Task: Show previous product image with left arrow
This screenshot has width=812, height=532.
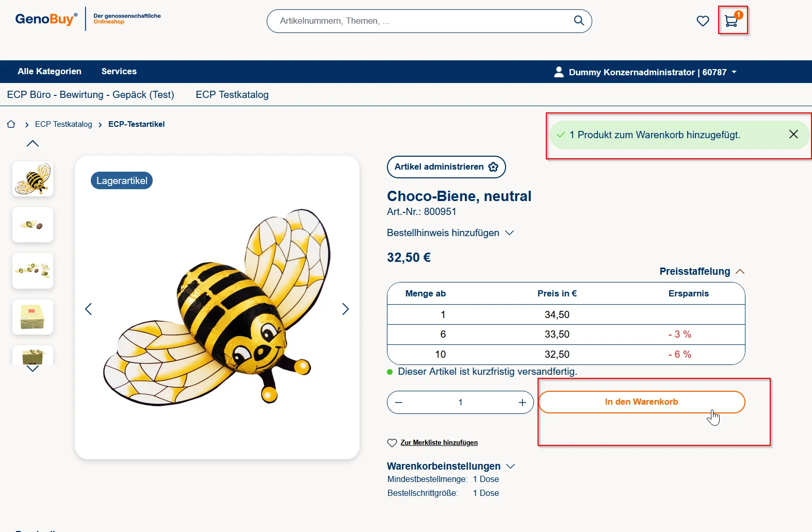Action: tap(89, 309)
